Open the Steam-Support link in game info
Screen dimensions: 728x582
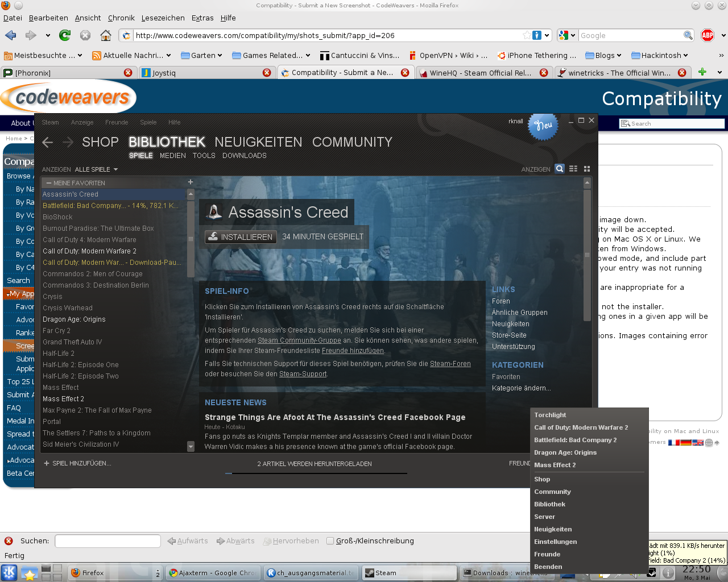pos(302,374)
